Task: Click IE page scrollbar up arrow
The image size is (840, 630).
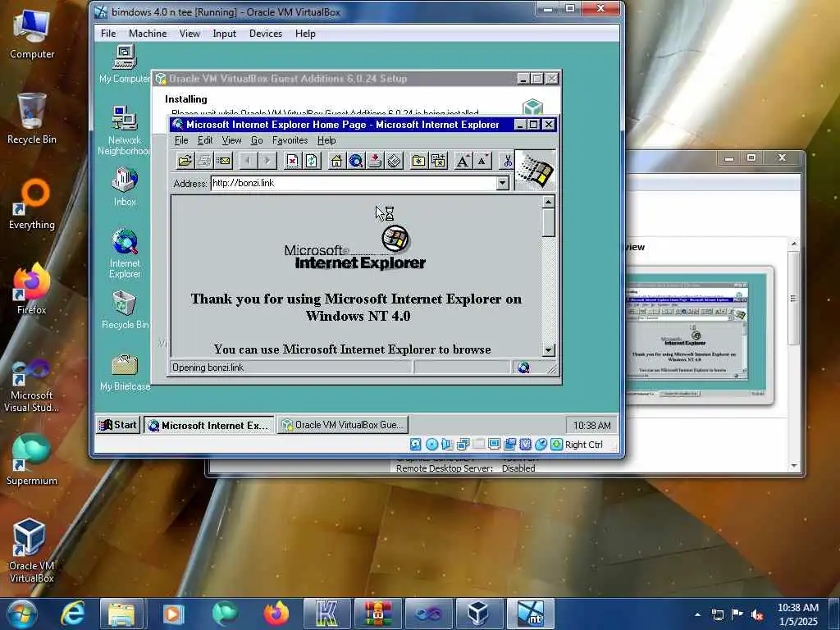Action: pos(547,202)
